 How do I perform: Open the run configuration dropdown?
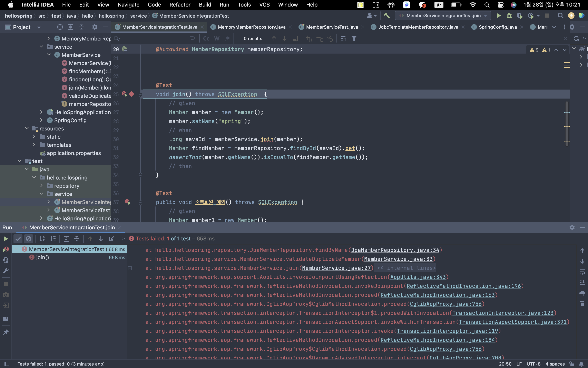[443, 16]
